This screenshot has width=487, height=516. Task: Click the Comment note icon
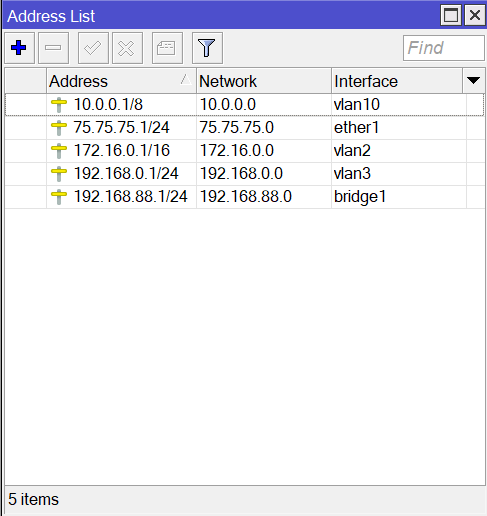pos(167,48)
